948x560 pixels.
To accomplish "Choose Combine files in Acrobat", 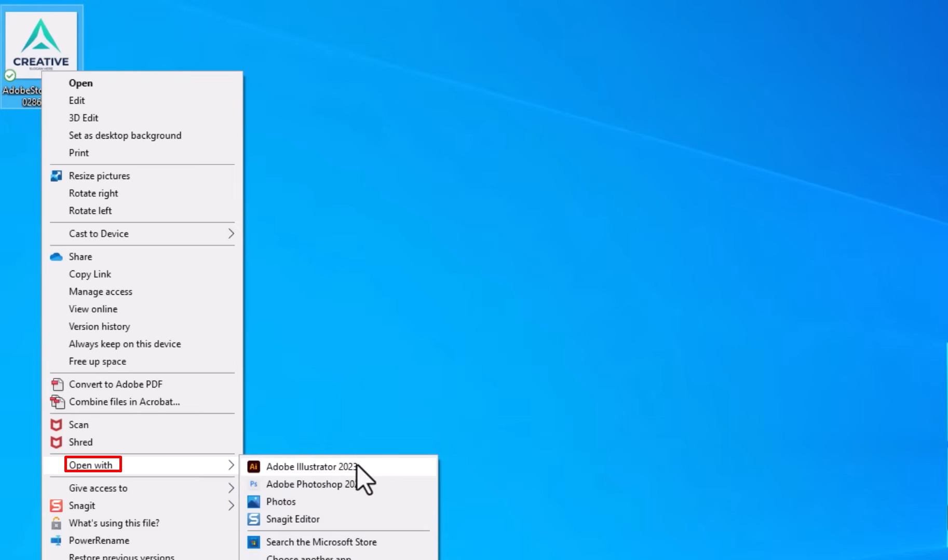I will coord(125,402).
